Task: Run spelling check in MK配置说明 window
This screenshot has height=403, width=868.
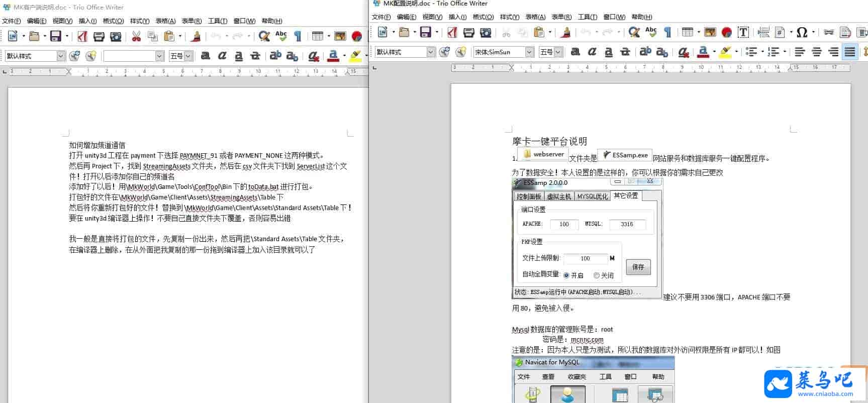Action: 651,32
